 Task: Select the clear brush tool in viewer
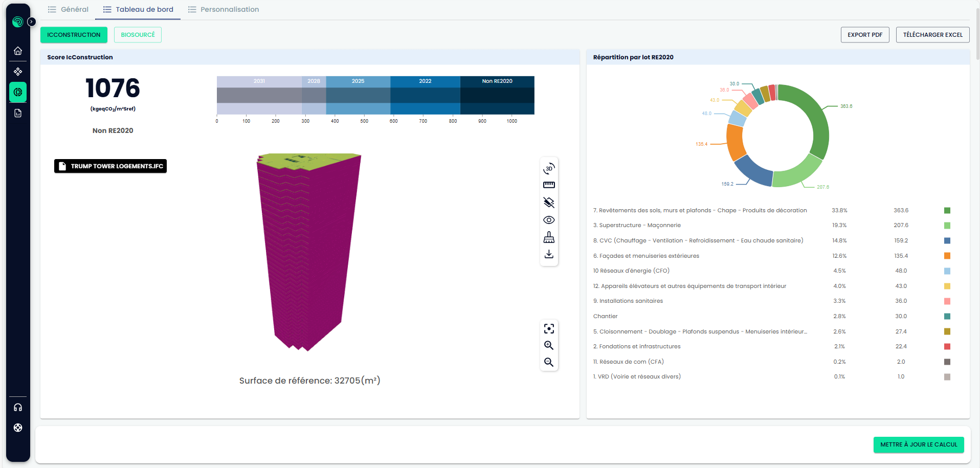coord(549,237)
